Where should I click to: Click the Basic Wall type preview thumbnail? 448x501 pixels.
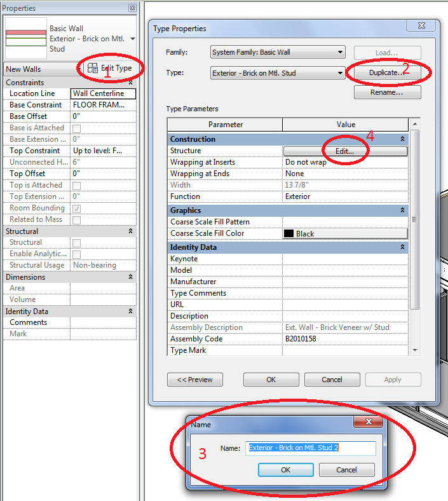tap(26, 38)
